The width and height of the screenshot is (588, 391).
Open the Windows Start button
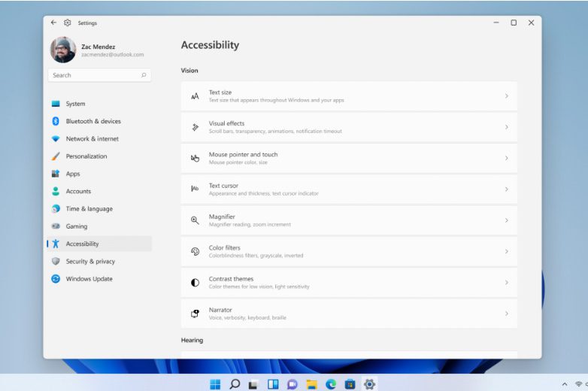point(215,384)
